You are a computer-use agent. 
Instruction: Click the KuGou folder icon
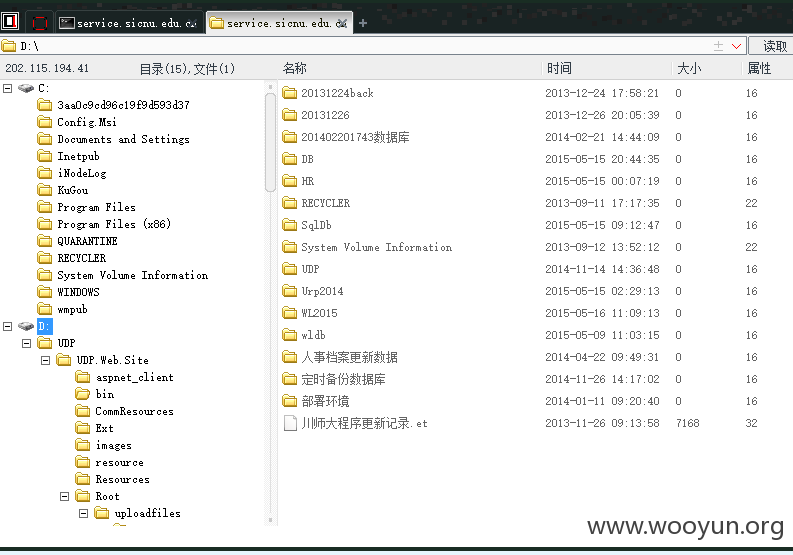[x=45, y=190]
